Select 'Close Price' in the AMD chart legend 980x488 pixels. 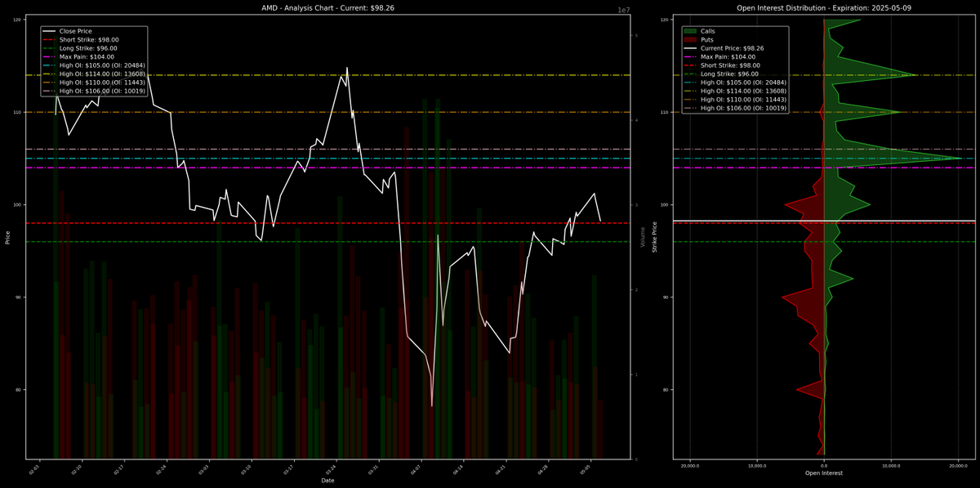[x=76, y=30]
